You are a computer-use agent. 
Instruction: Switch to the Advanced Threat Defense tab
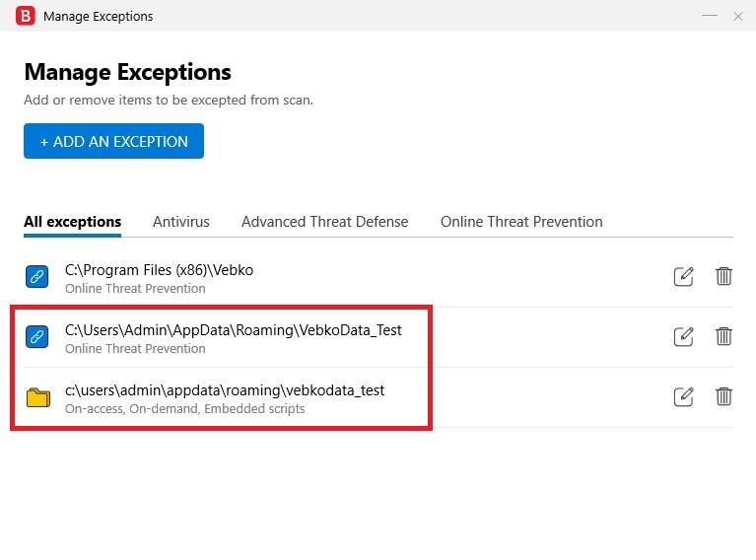click(324, 222)
